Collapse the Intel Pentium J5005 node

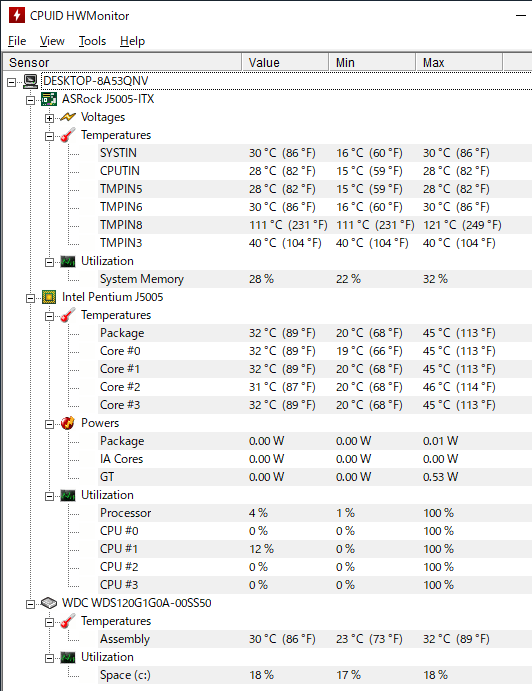coord(30,298)
